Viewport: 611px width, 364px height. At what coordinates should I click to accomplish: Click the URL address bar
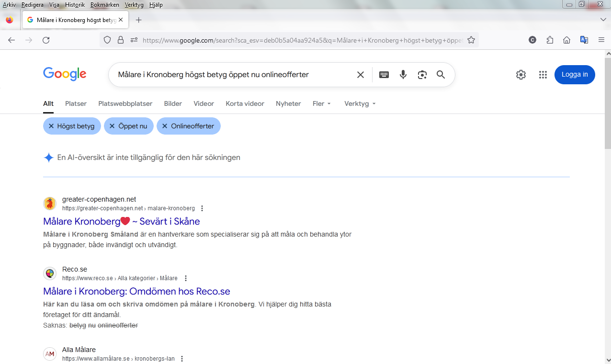302,40
